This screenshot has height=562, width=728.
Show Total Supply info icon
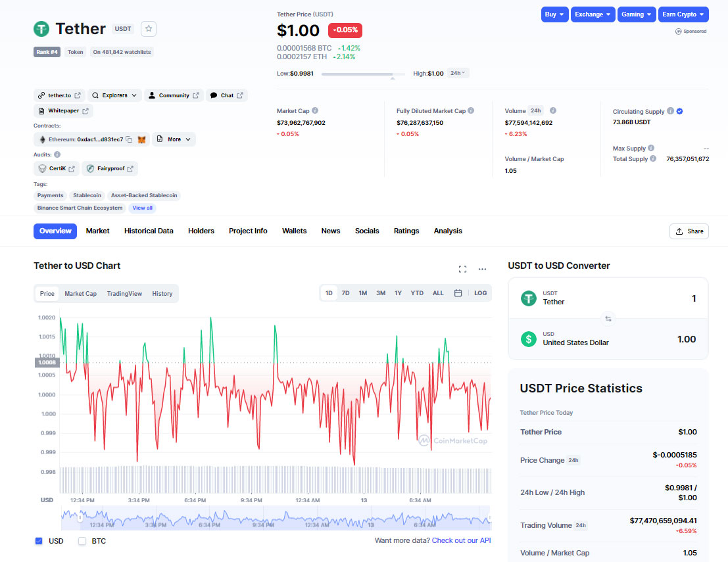click(653, 158)
